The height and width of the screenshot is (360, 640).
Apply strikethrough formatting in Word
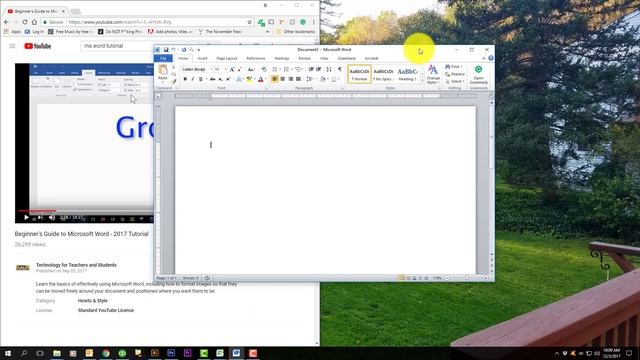point(213,79)
